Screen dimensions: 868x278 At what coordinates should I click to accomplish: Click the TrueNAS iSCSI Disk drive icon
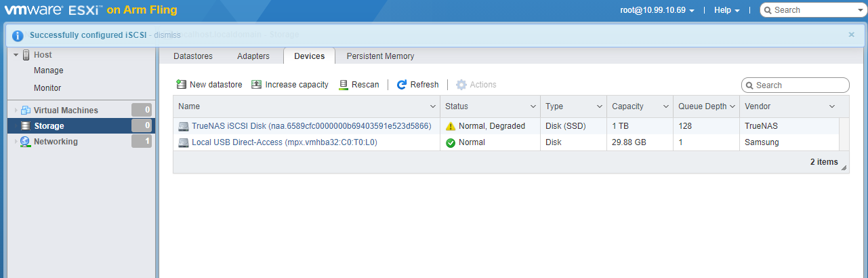click(184, 126)
